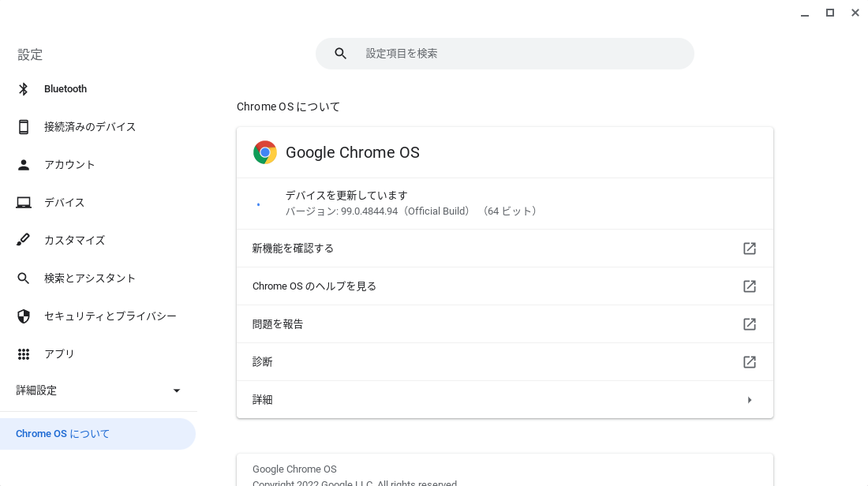Select Chrome OS について in sidebar
The height and width of the screenshot is (486, 868).
(x=97, y=434)
